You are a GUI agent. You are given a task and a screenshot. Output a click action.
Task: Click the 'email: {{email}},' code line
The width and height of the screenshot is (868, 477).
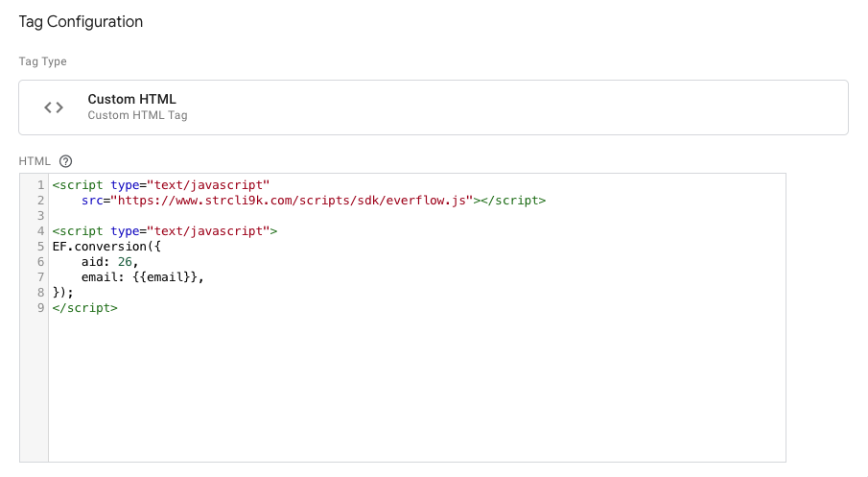(x=143, y=277)
